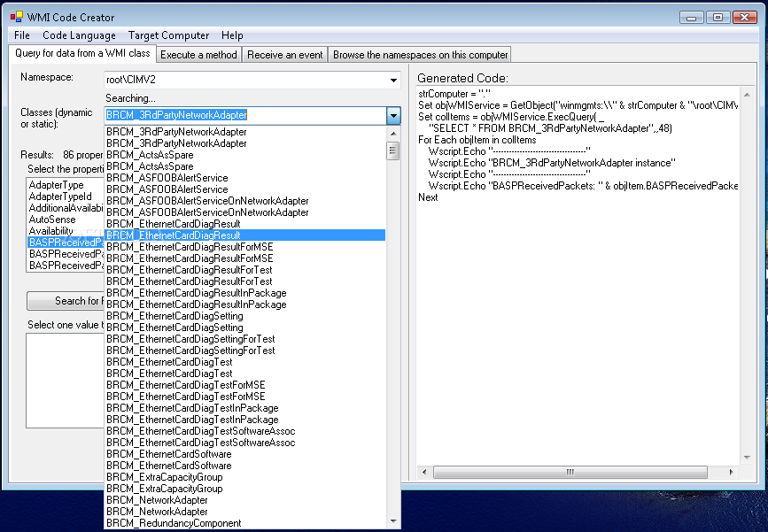This screenshot has height=532, width=768.
Task: Open the Target Computer menu
Action: point(168,35)
